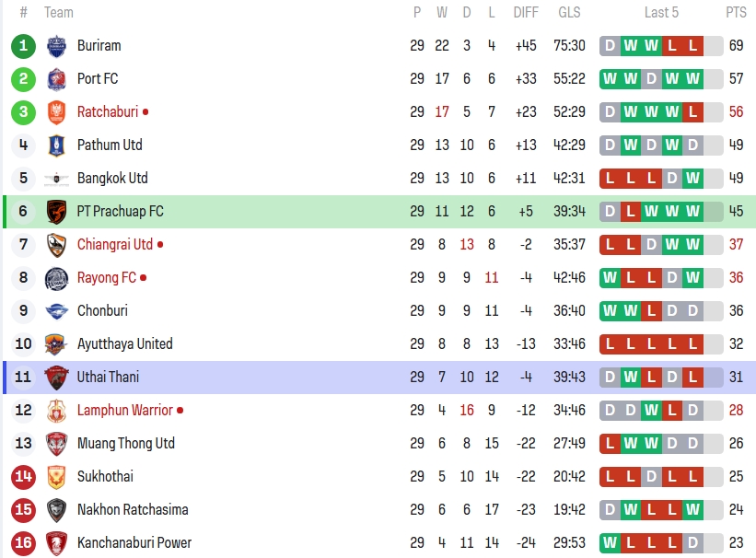This screenshot has width=756, height=558.
Task: Open the Sukhothai team badge
Action: [56, 477]
